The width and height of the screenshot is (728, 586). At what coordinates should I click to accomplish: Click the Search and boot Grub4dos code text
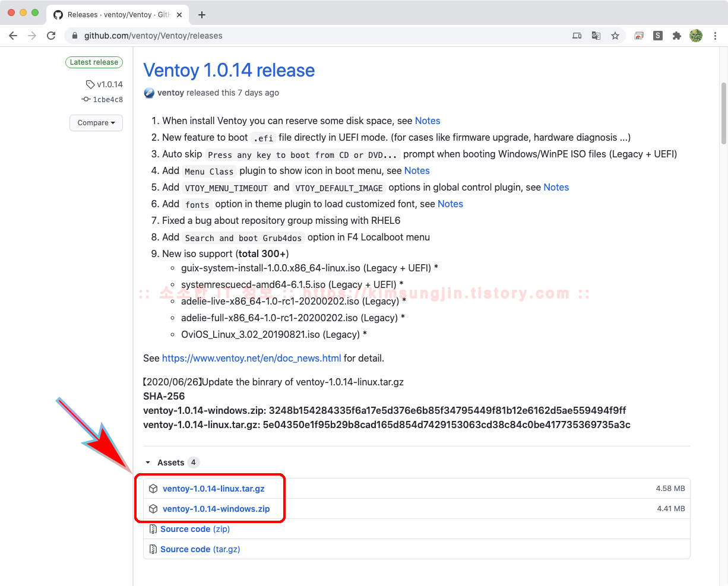(x=243, y=237)
